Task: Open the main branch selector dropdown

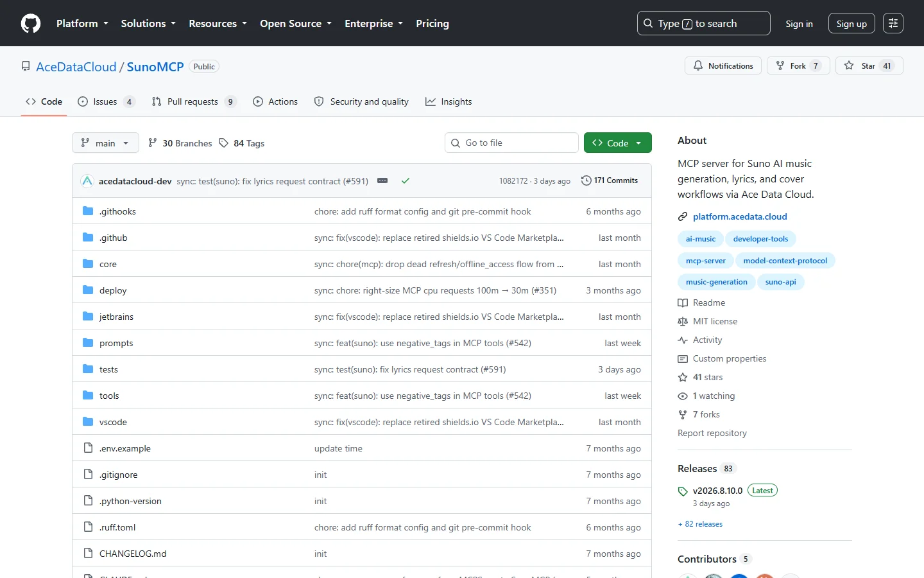Action: coord(105,143)
